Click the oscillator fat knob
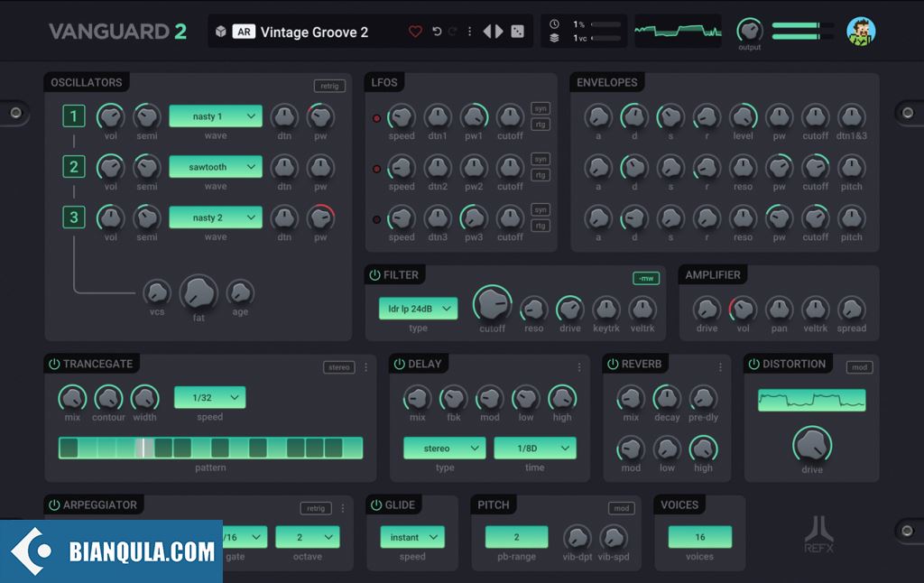 [199, 293]
